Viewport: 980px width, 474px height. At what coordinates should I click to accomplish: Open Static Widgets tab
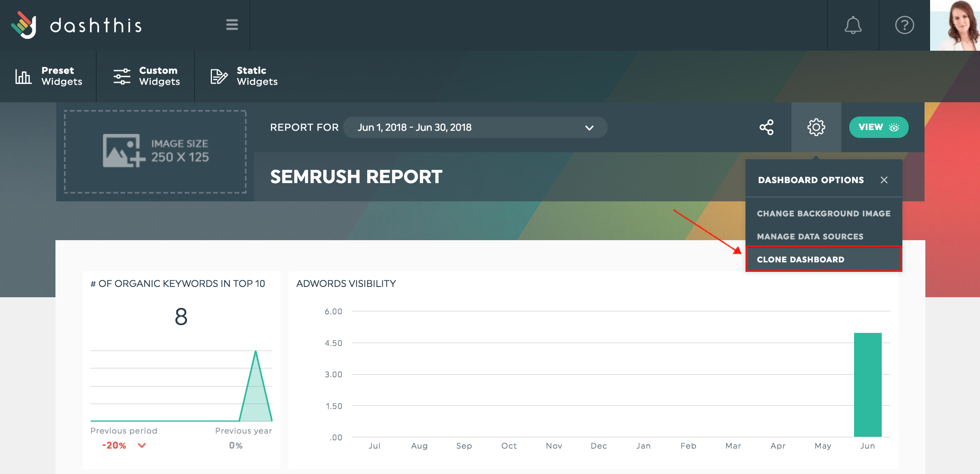point(244,76)
